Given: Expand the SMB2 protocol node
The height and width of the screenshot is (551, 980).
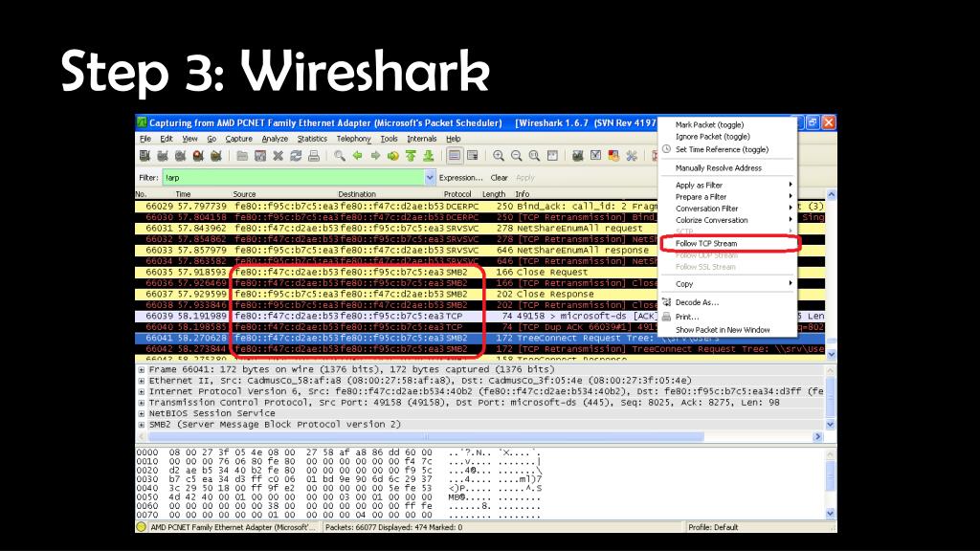Looking at the screenshot, I should pos(142,425).
